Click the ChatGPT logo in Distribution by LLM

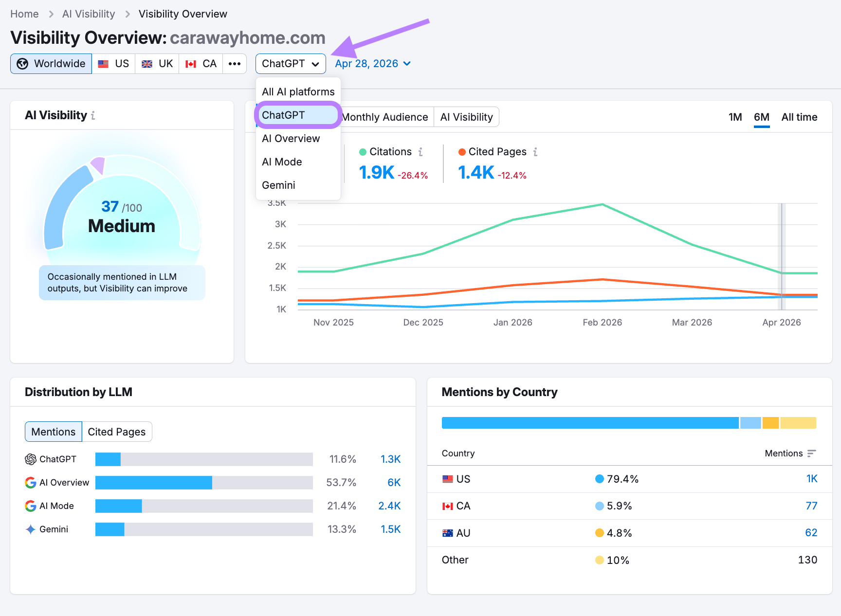coord(31,459)
